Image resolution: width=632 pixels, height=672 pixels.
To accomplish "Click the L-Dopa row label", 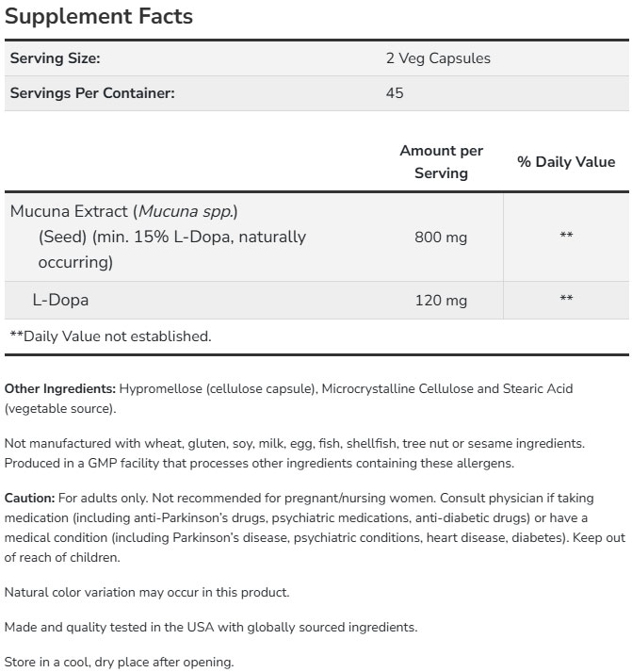I will pos(61,301).
